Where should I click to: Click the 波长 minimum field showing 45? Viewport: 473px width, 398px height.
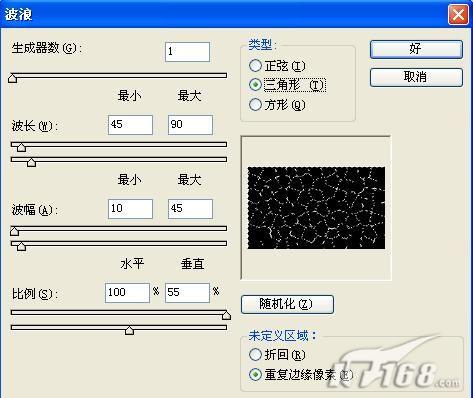tap(130, 125)
